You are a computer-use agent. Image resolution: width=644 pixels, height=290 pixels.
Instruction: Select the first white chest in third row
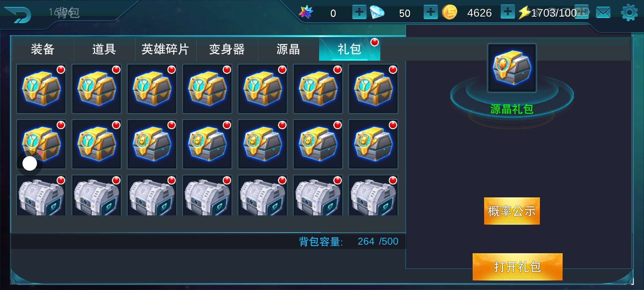click(x=41, y=195)
